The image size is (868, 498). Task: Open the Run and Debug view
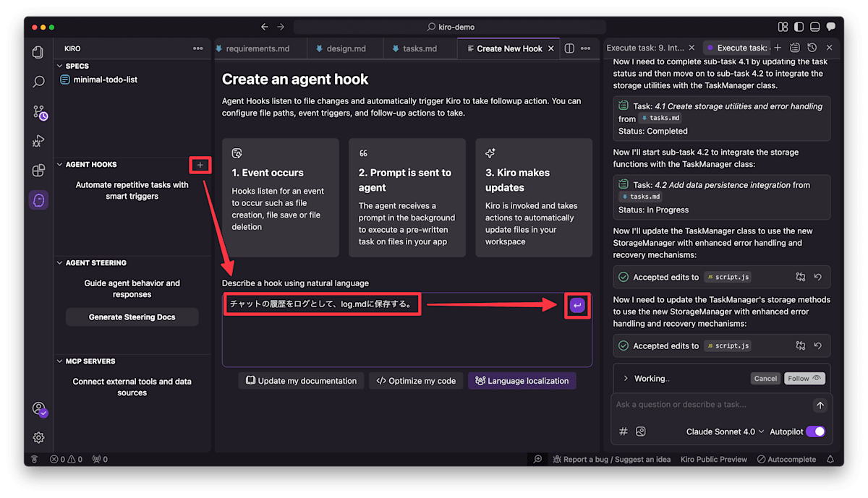coord(38,141)
